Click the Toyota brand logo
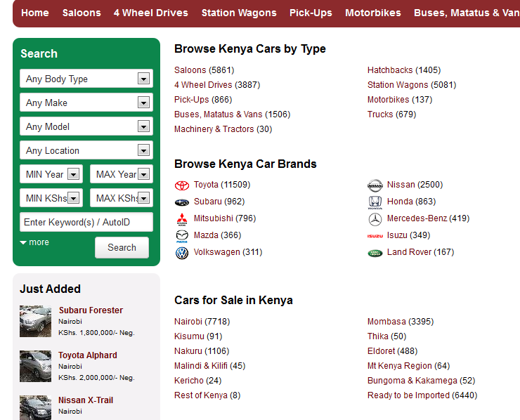The width and height of the screenshot is (520, 420). pyautogui.click(x=182, y=185)
